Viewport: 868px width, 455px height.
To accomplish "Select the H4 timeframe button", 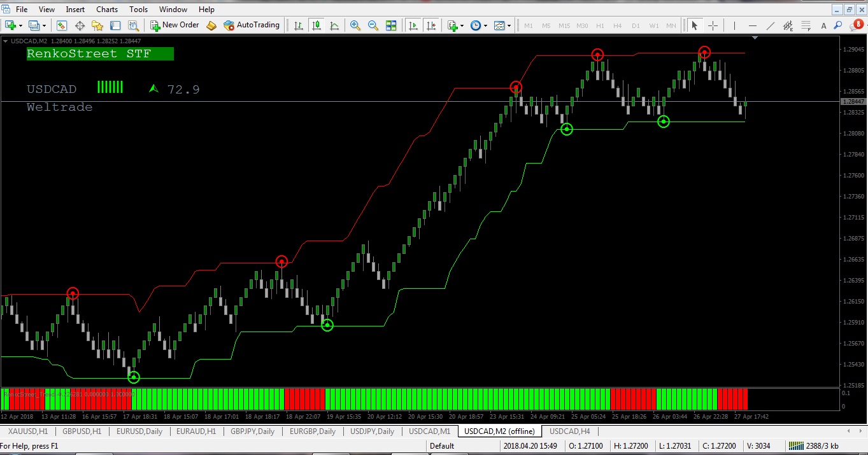I will [618, 25].
